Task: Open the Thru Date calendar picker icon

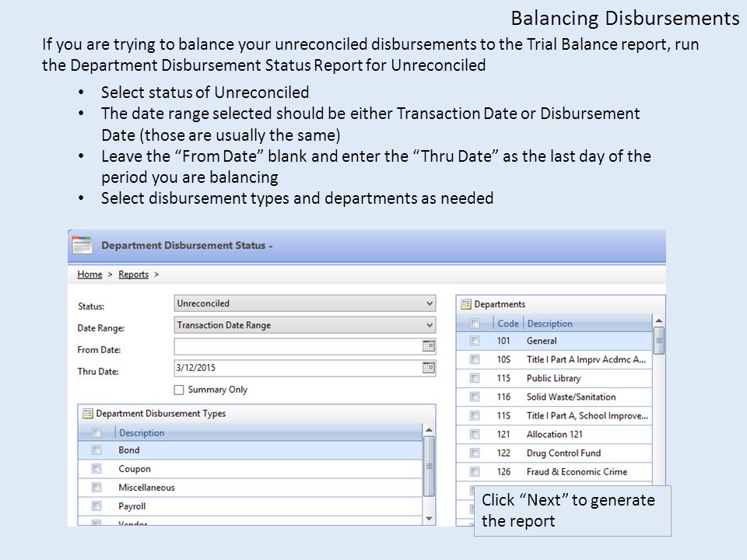Action: click(428, 368)
